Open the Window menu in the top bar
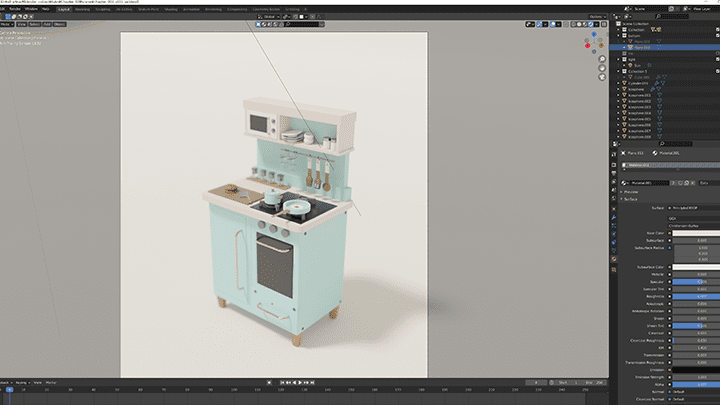This screenshot has width=720, height=405. [x=31, y=9]
